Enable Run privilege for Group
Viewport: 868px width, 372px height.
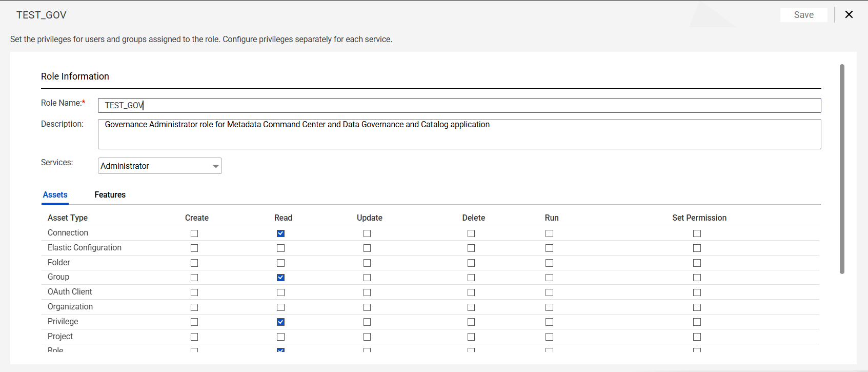[550, 278]
